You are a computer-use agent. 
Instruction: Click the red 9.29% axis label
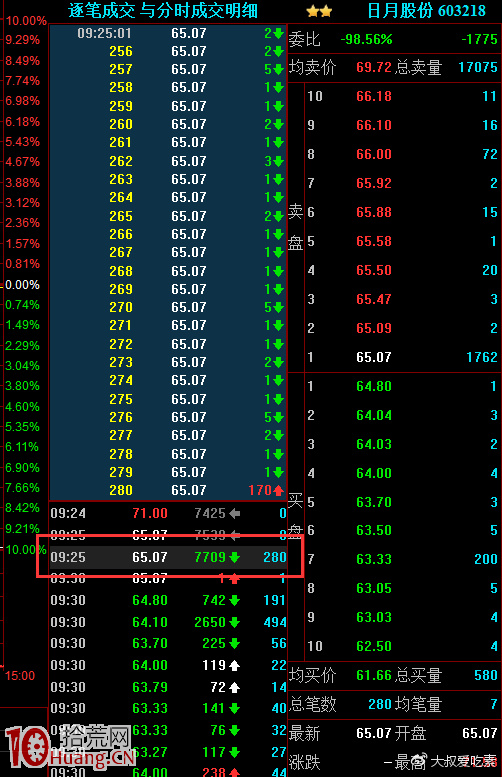(x=22, y=40)
